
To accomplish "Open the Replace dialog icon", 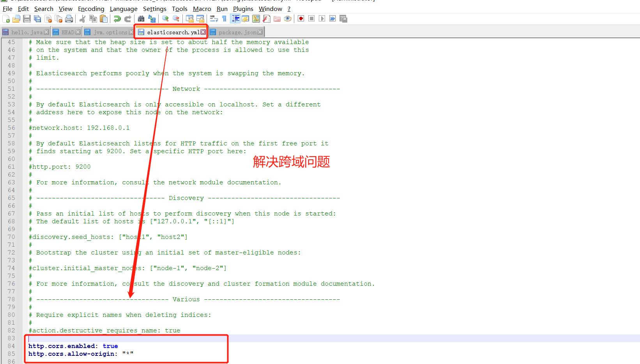I will tap(152, 19).
